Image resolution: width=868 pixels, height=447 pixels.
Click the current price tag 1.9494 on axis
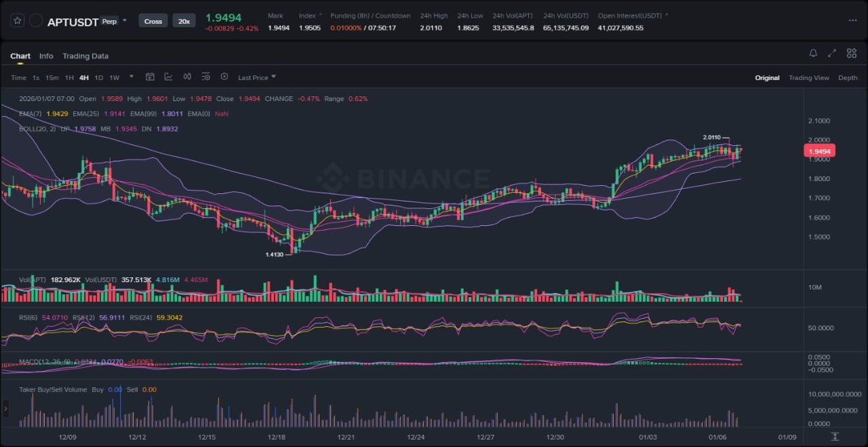pos(820,151)
